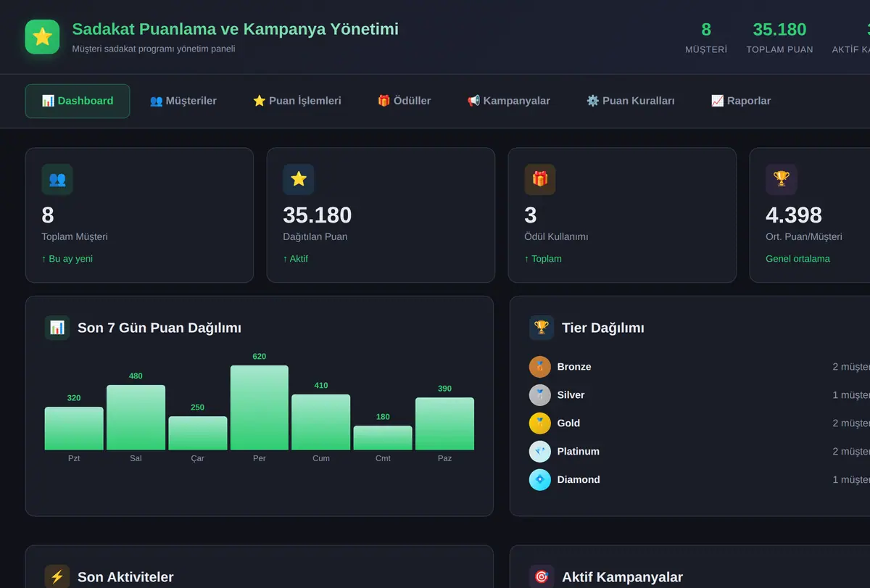This screenshot has width=870, height=588.
Task: Click the "Son Aktiviteler" heading
Action: pos(125,577)
